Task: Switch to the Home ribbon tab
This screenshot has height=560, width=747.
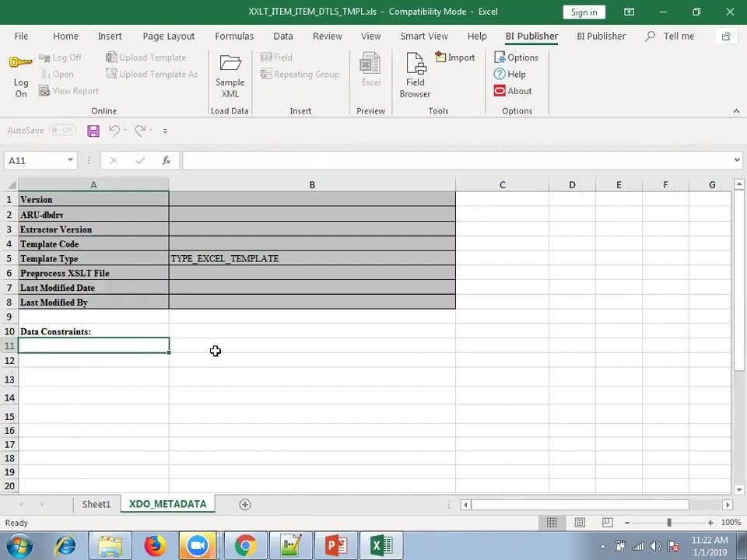Action: [x=65, y=37]
